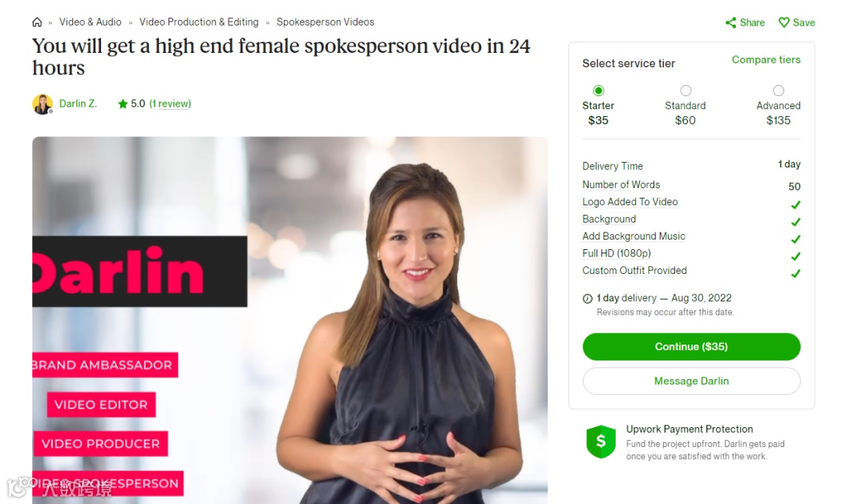Click the Continue ($35) button
Screen dimensions: 866x504
point(691,347)
